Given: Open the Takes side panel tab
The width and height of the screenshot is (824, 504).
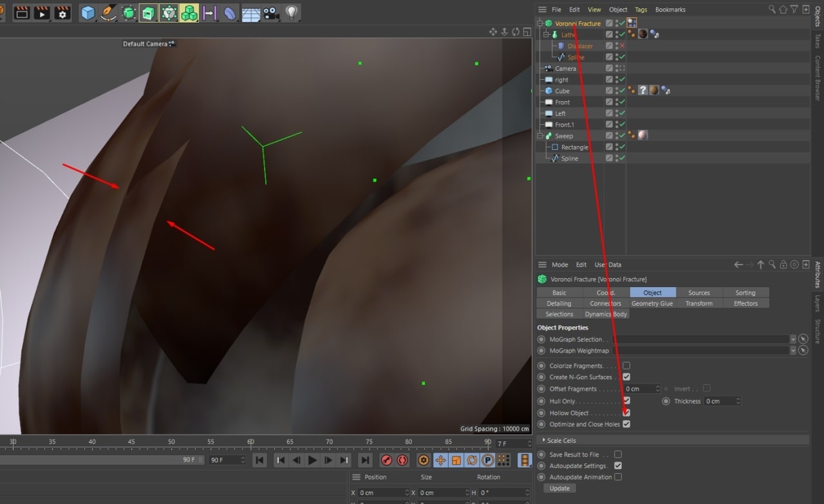Looking at the screenshot, I should click(818, 42).
